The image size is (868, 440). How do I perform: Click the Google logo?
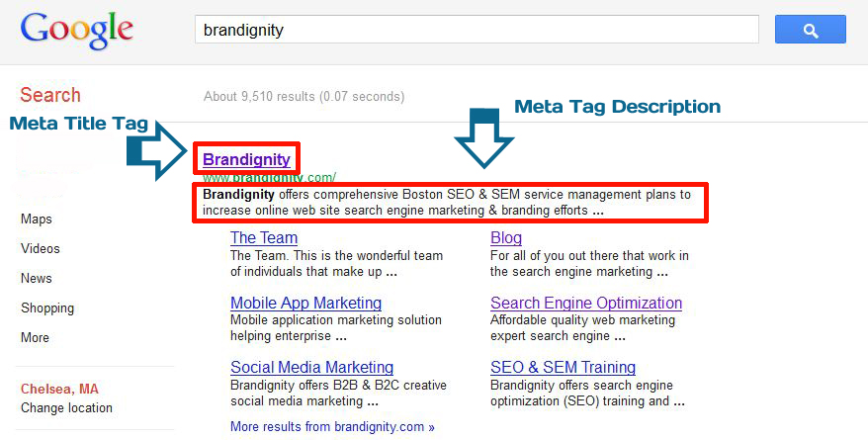(x=77, y=32)
